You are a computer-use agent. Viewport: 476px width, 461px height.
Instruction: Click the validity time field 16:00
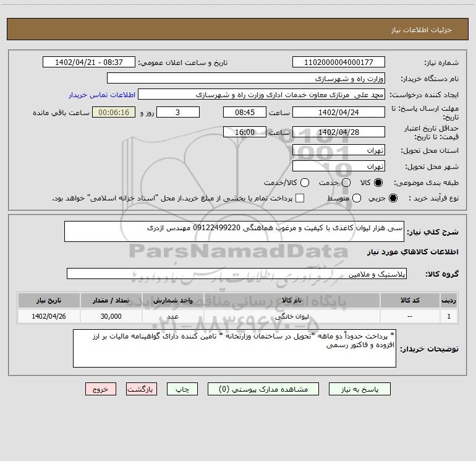coord(245,132)
